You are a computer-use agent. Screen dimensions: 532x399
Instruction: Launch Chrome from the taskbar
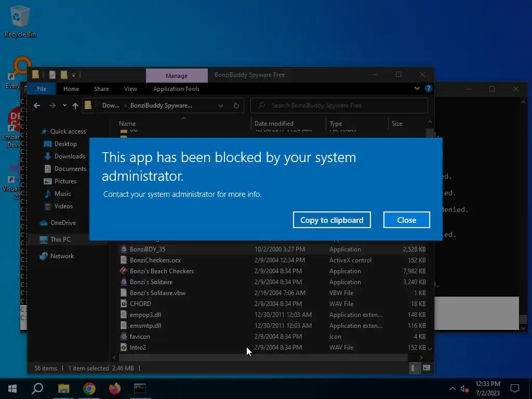89,389
